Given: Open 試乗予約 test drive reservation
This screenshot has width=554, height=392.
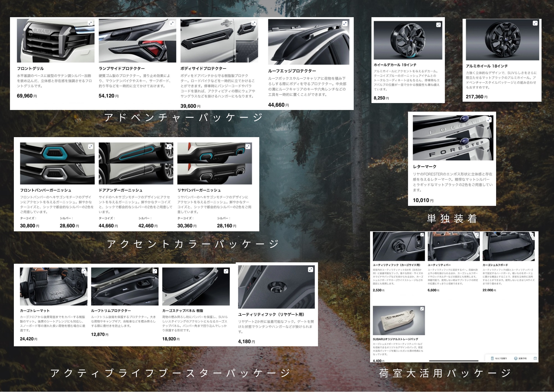Looking at the screenshot, I should [x=520, y=358].
